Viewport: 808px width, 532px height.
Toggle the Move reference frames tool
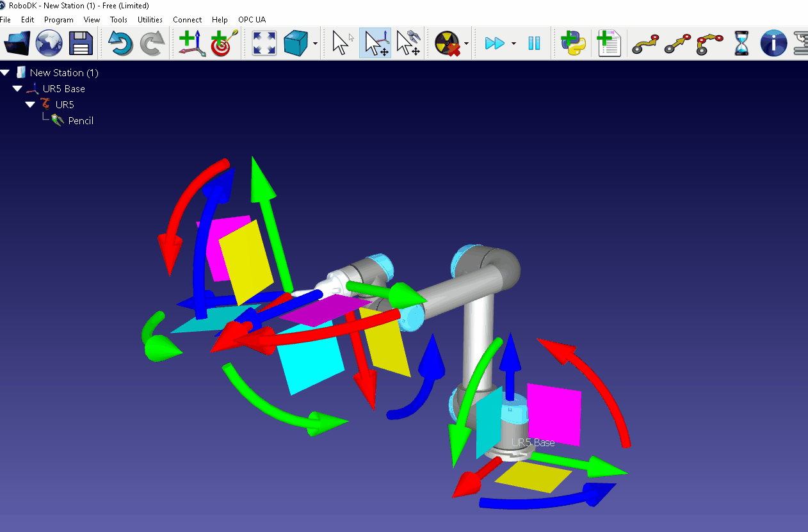point(375,44)
